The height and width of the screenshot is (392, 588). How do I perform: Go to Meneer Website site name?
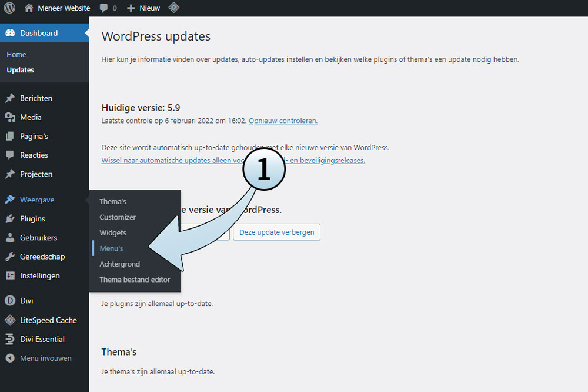coord(64,8)
